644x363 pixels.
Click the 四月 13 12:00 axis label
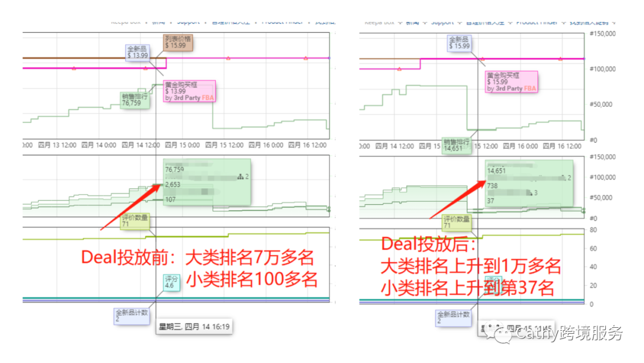[57, 145]
